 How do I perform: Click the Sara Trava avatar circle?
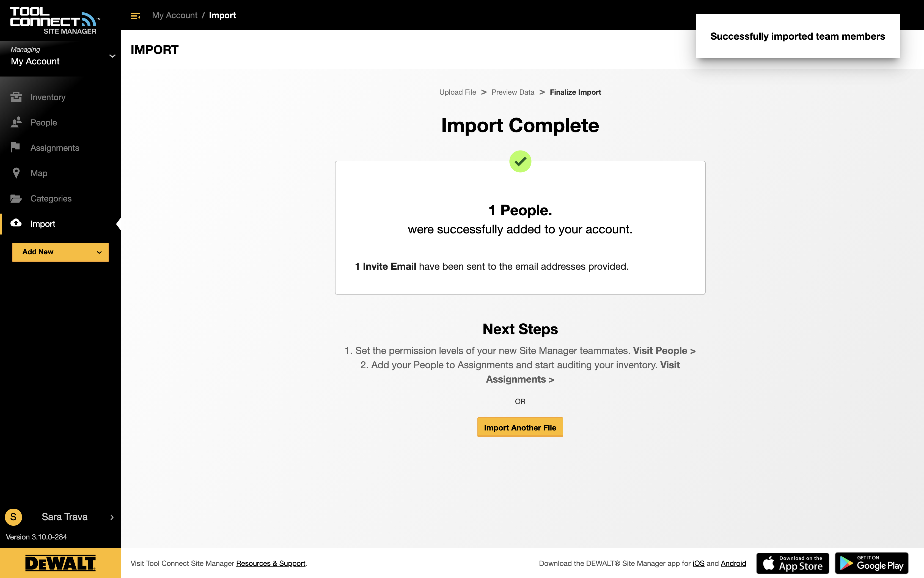[x=13, y=517]
